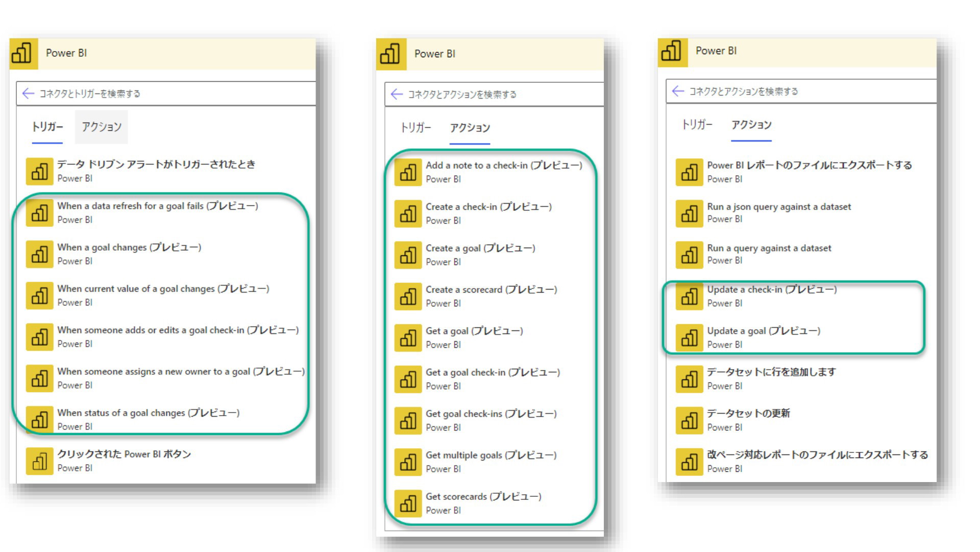
Task: Click icon for 'Run a query against a dataset'
Action: tap(690, 255)
